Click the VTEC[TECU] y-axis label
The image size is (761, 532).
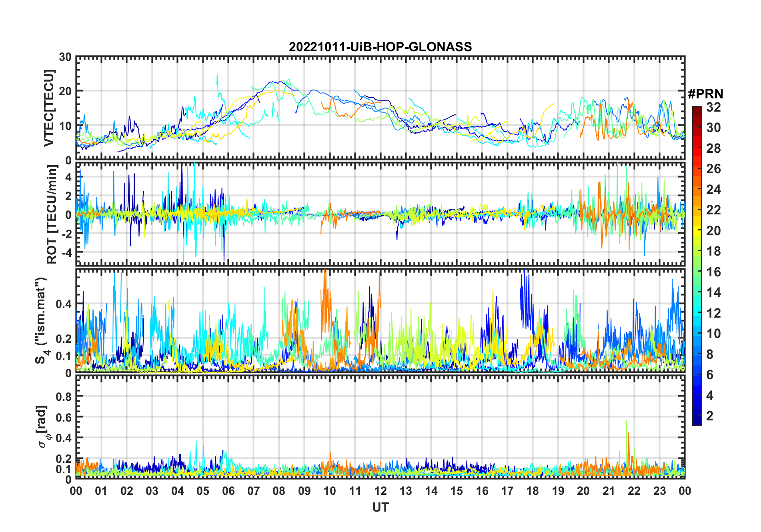click(48, 108)
